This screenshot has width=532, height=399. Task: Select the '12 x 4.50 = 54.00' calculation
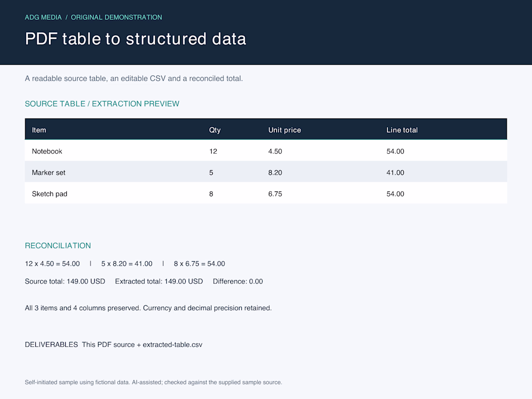[52, 264]
